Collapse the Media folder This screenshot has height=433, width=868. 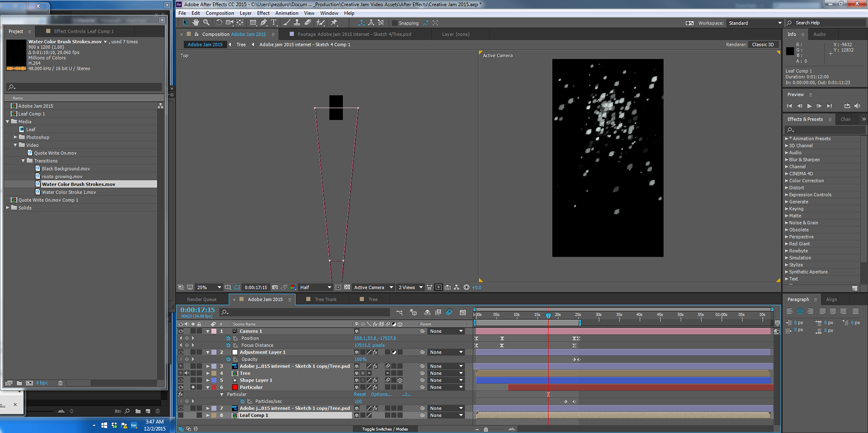[x=8, y=122]
